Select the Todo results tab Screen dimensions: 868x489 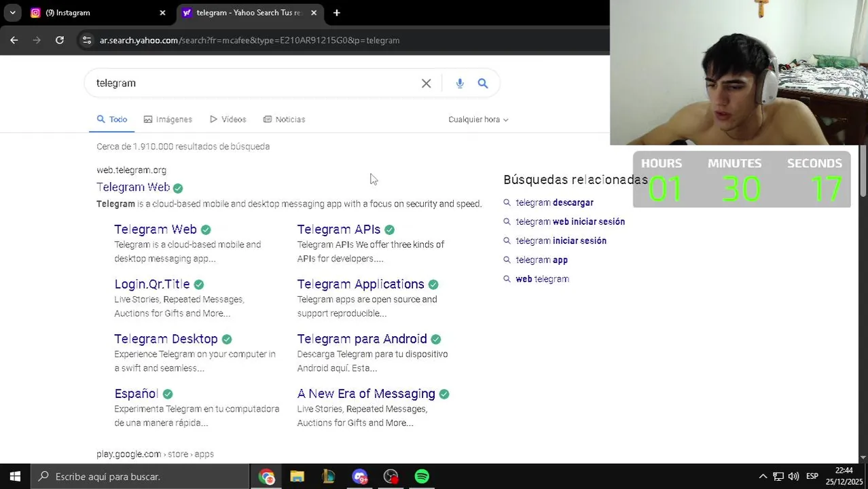coord(112,119)
